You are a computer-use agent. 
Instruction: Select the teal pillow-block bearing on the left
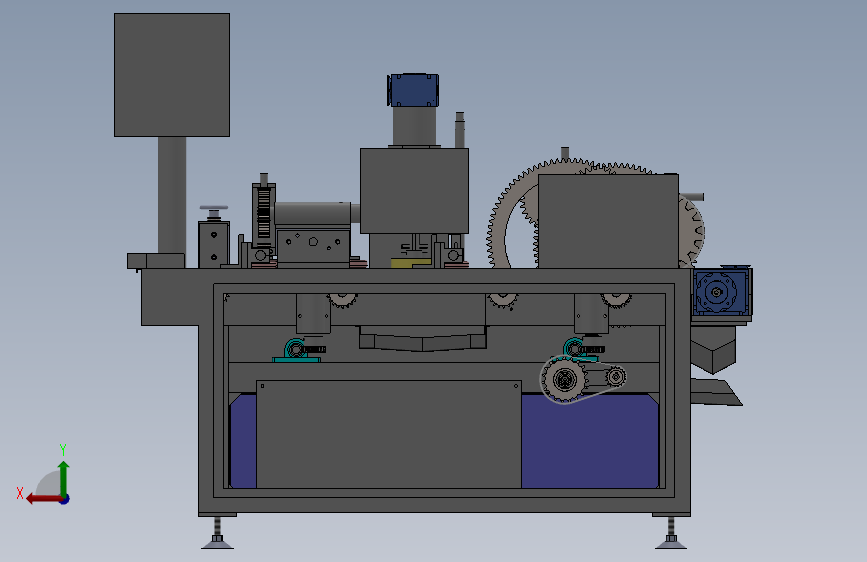pos(297,351)
